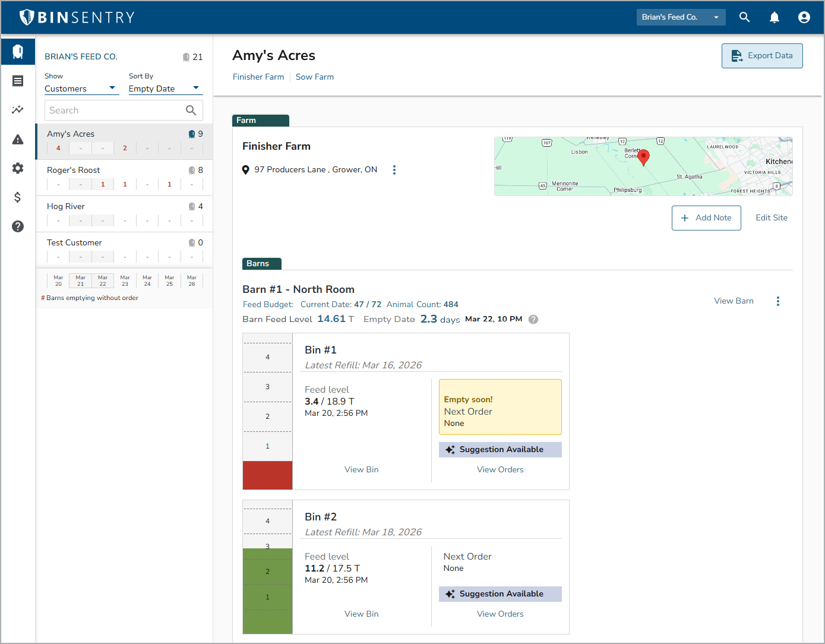Screen dimensions: 825x644
Task: Open the Show Customers dropdown
Action: pos(80,89)
